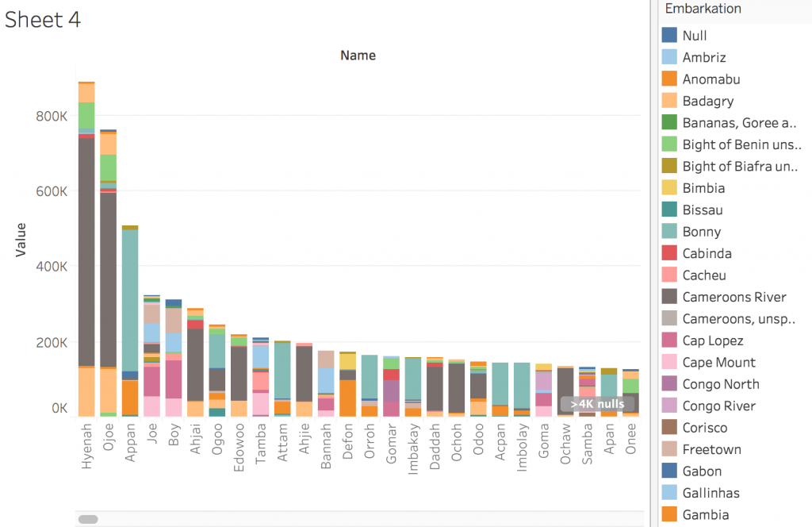The width and height of the screenshot is (812, 527).
Task: Select the Bonny legend color swatch
Action: [x=669, y=232]
